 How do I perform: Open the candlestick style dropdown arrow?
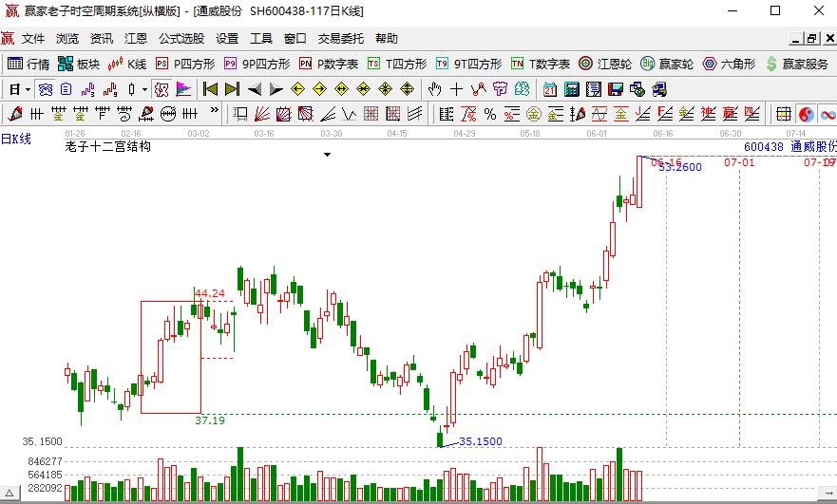(144, 89)
